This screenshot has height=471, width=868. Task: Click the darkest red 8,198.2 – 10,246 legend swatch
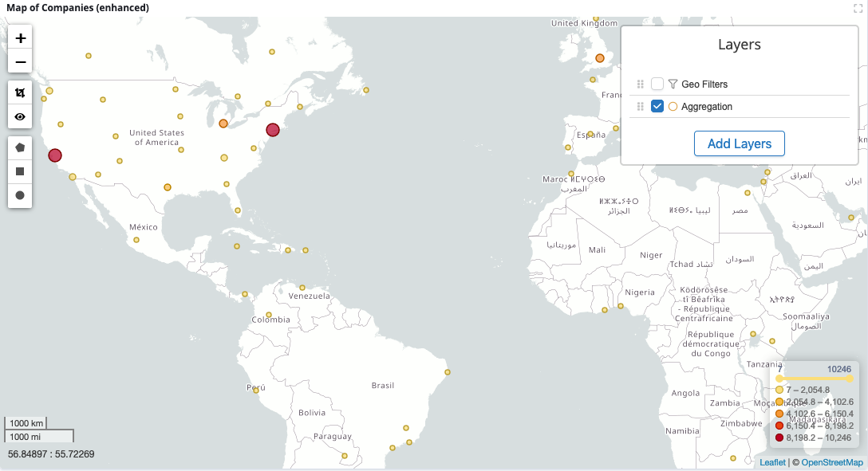coord(779,438)
